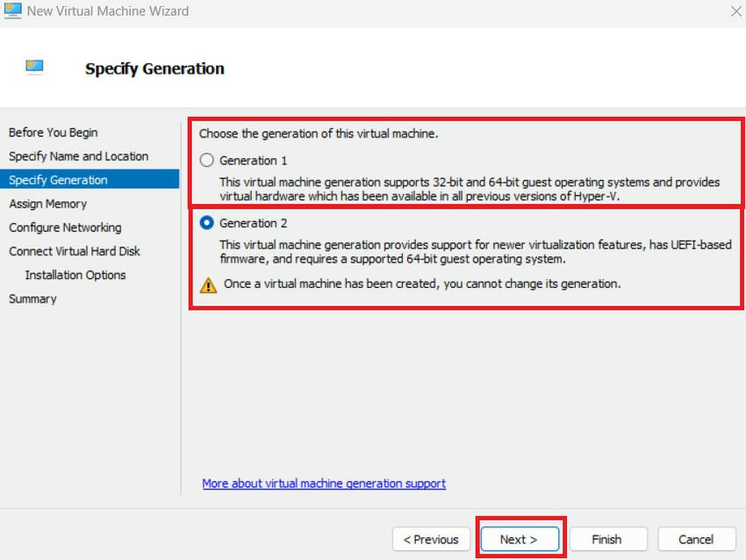Go to Specify Name and Location step

click(x=79, y=156)
